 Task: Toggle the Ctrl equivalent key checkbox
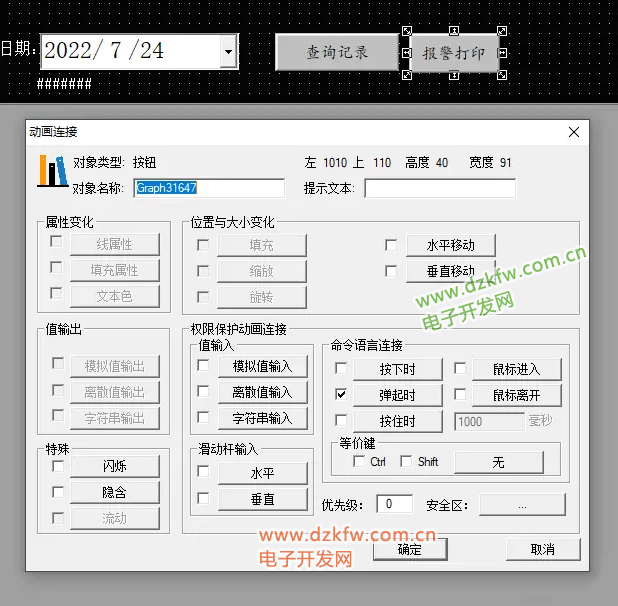(x=359, y=461)
